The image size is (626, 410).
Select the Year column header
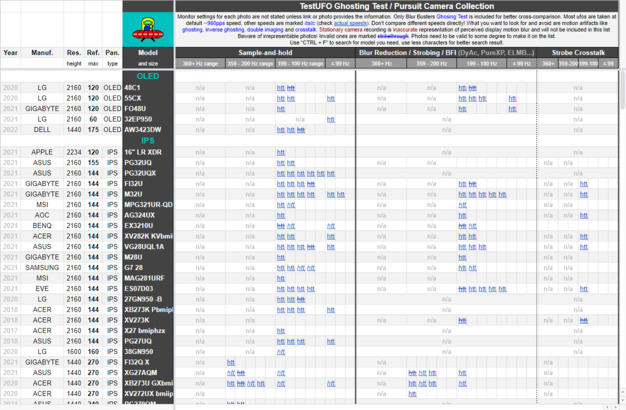(10, 51)
